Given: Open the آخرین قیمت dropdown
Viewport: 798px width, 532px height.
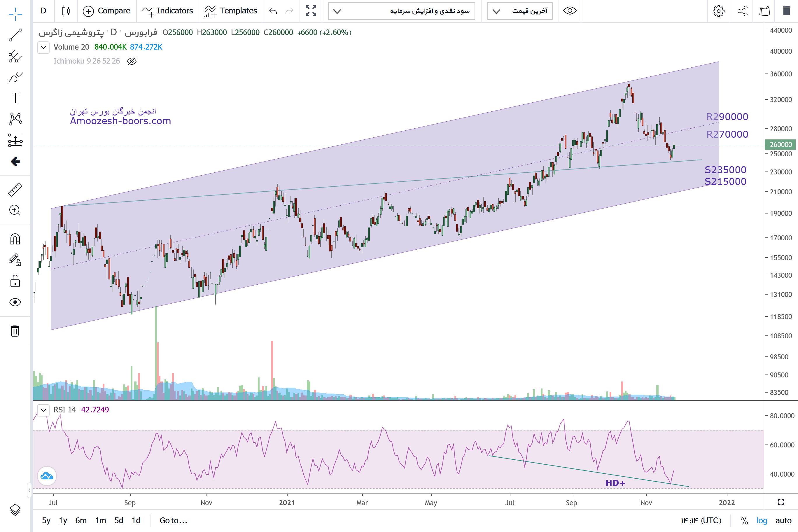Looking at the screenshot, I should point(520,11).
